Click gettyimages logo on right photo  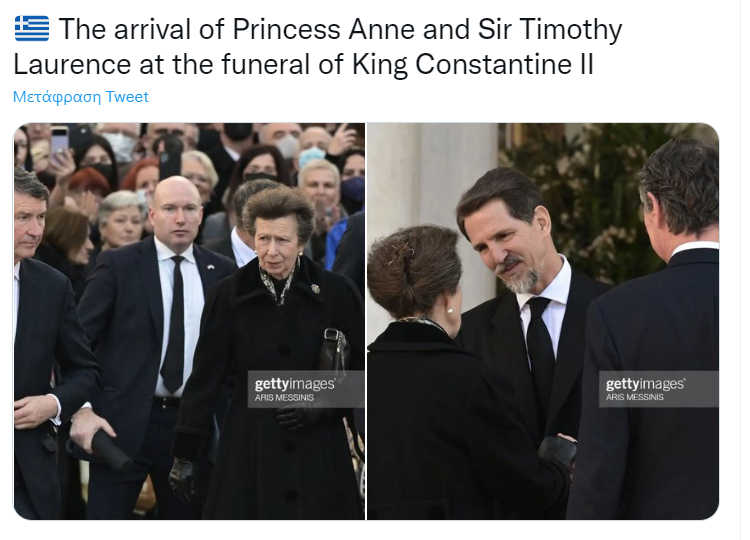coord(645,384)
